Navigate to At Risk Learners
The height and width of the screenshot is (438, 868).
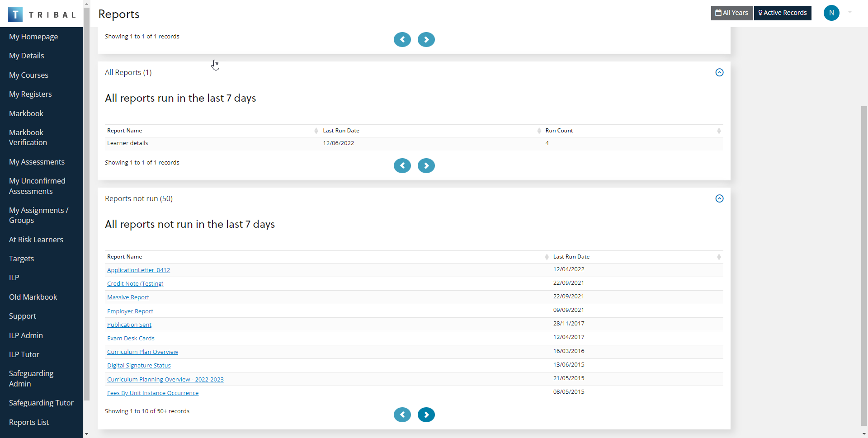[x=36, y=240]
